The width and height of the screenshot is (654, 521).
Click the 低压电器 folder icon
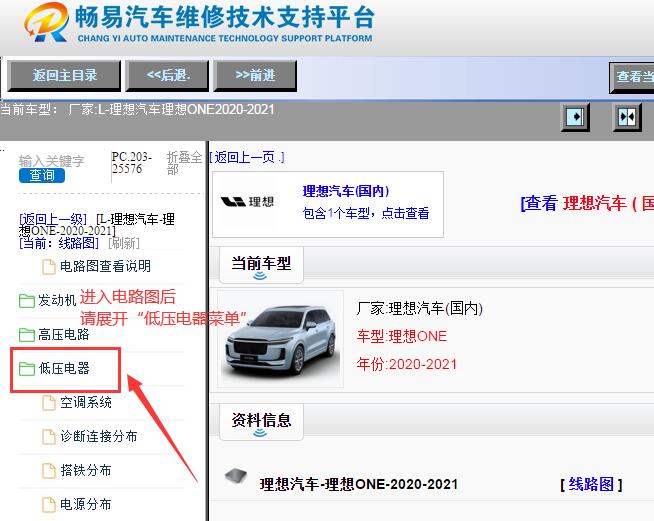click(x=27, y=369)
